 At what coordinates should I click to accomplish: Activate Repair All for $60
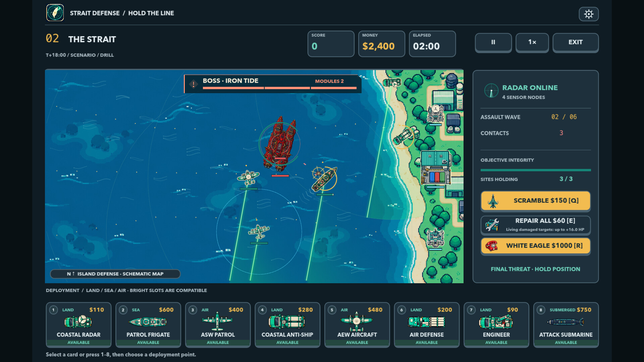click(536, 225)
